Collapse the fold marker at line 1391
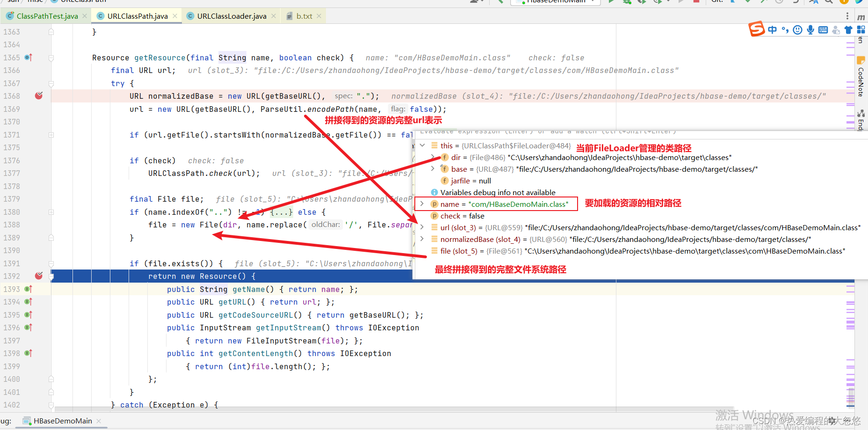 [x=51, y=264]
